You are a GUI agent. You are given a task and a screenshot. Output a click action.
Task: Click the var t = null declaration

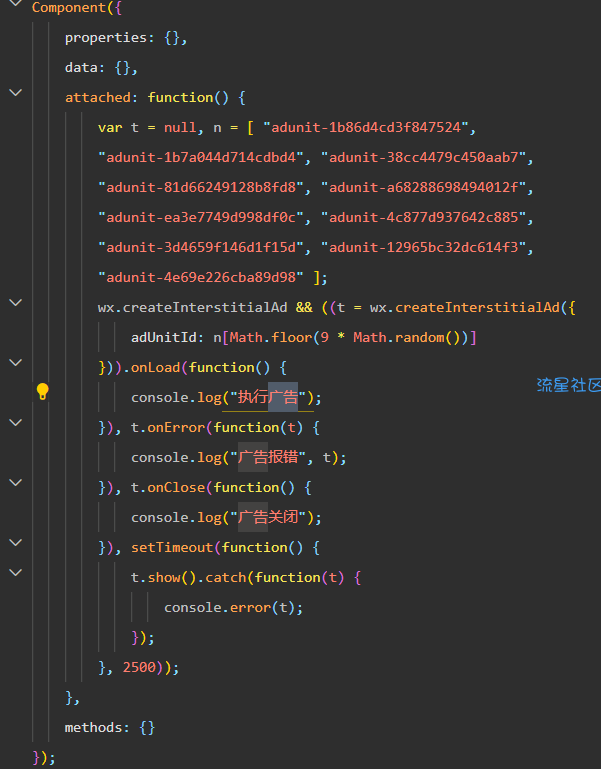147,128
